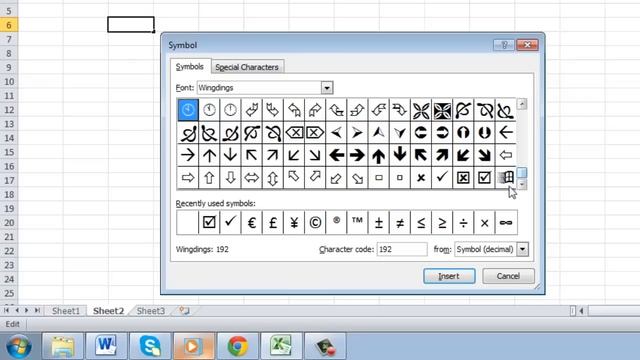Open the Sheet1 worksheet tab
Screen dimensions: 640x360
66,311
